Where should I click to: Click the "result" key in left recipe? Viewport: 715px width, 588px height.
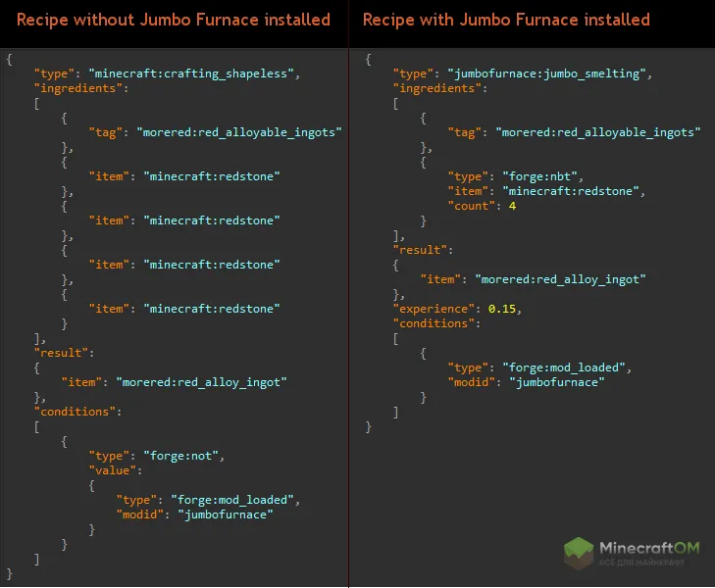click(61, 353)
